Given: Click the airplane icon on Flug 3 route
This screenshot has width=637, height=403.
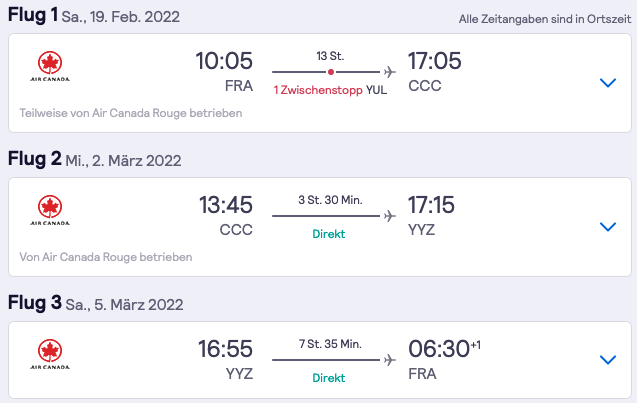Looking at the screenshot, I should [x=390, y=360].
